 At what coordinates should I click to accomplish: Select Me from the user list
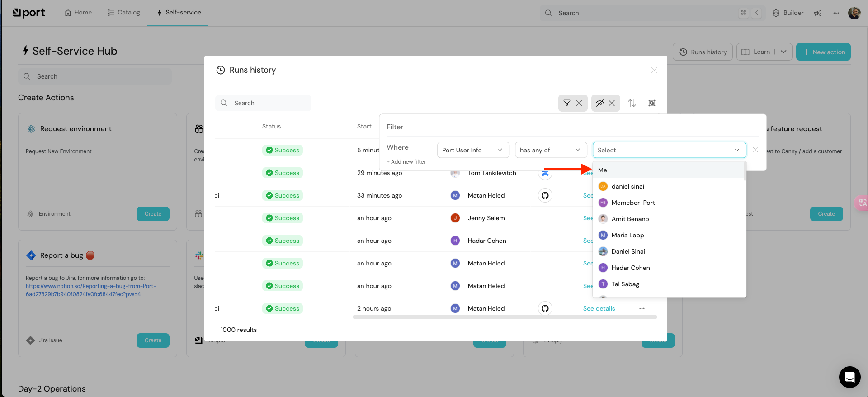click(x=668, y=170)
